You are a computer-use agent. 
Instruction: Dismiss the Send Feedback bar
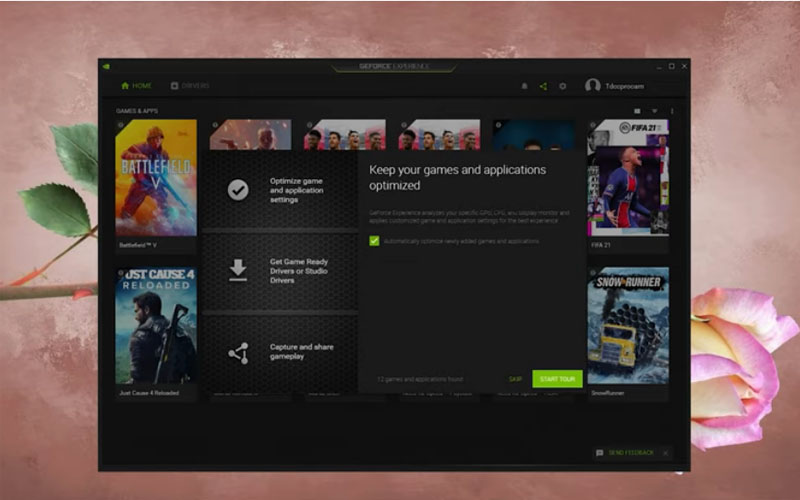[x=665, y=453]
